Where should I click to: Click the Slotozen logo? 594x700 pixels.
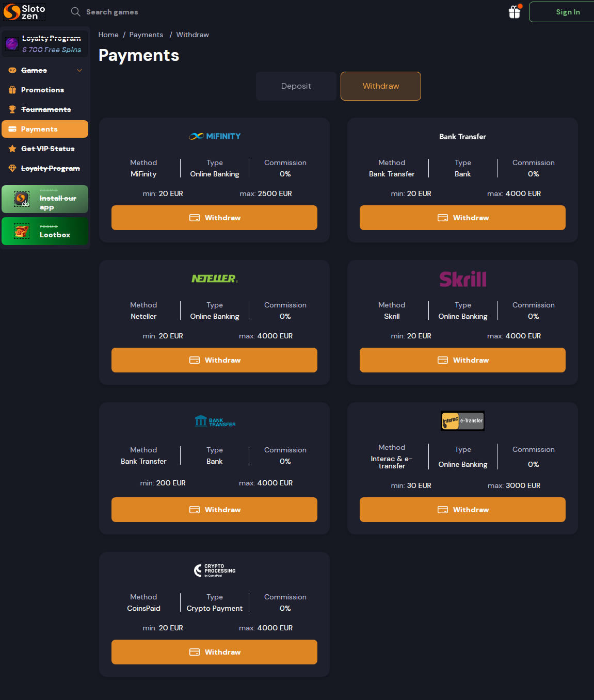(x=24, y=12)
